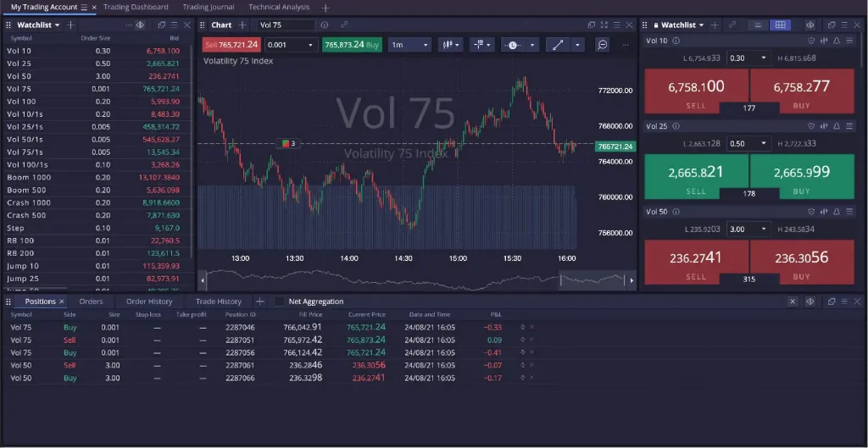The image size is (868, 448).
Task: Switch right watchlist to grid tile view
Action: [778, 25]
